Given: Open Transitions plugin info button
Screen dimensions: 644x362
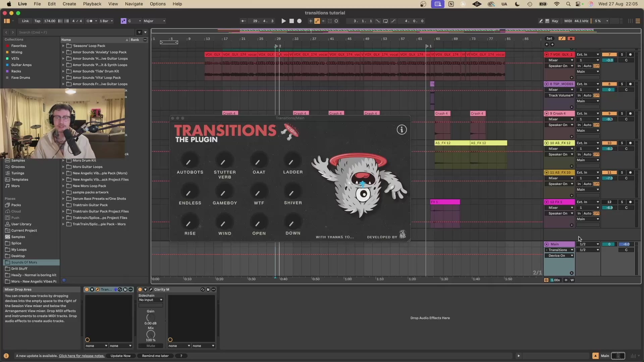Looking at the screenshot, I should tap(401, 130).
